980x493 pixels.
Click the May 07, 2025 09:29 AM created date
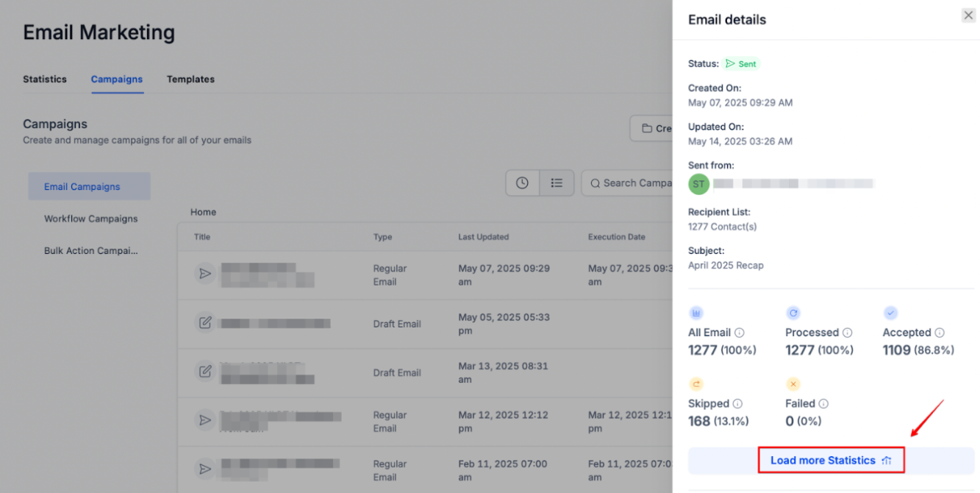(740, 103)
